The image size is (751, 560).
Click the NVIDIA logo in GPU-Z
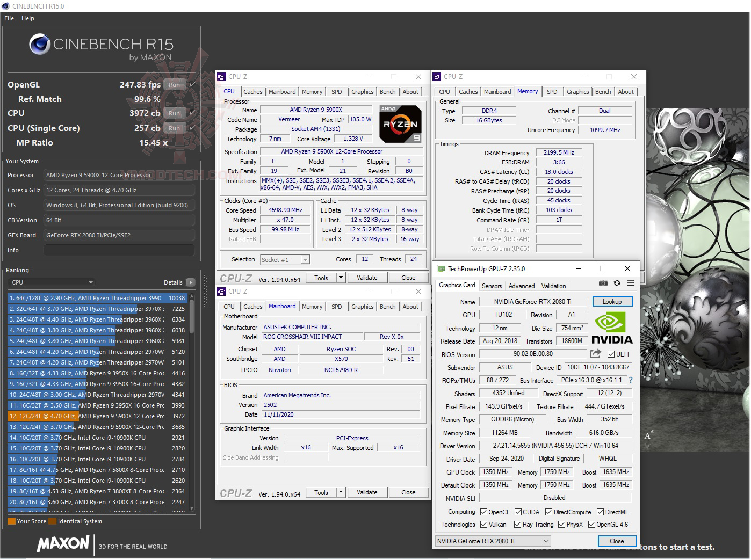(x=612, y=328)
